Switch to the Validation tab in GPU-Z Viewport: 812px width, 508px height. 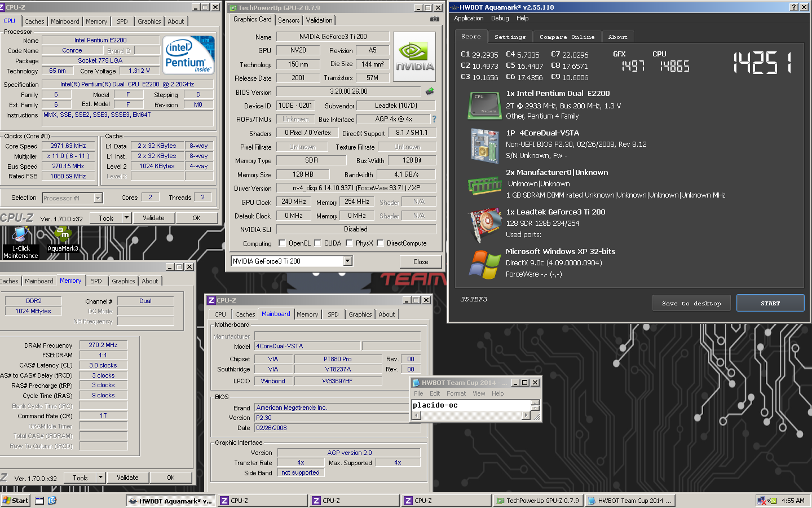click(x=319, y=20)
